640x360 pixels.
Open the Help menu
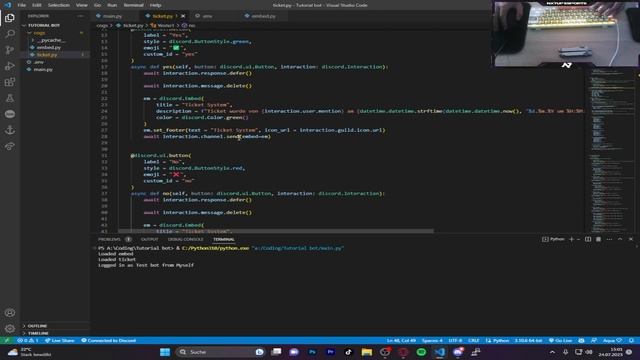coord(156,5)
